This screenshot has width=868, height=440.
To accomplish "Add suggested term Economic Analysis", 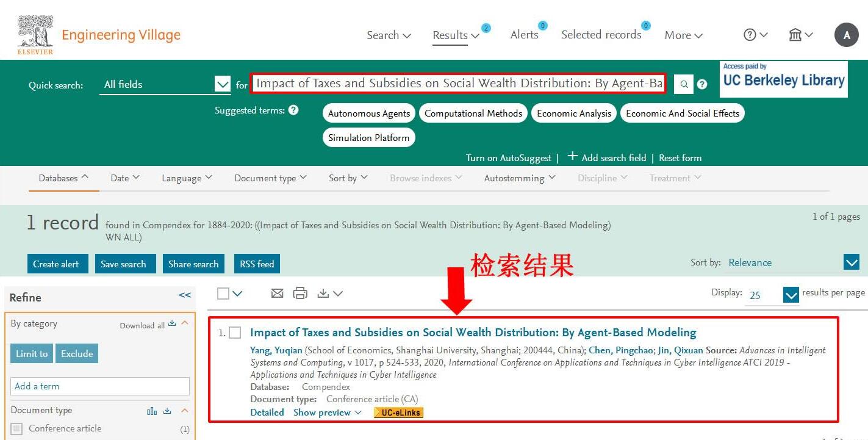I will pos(574,114).
